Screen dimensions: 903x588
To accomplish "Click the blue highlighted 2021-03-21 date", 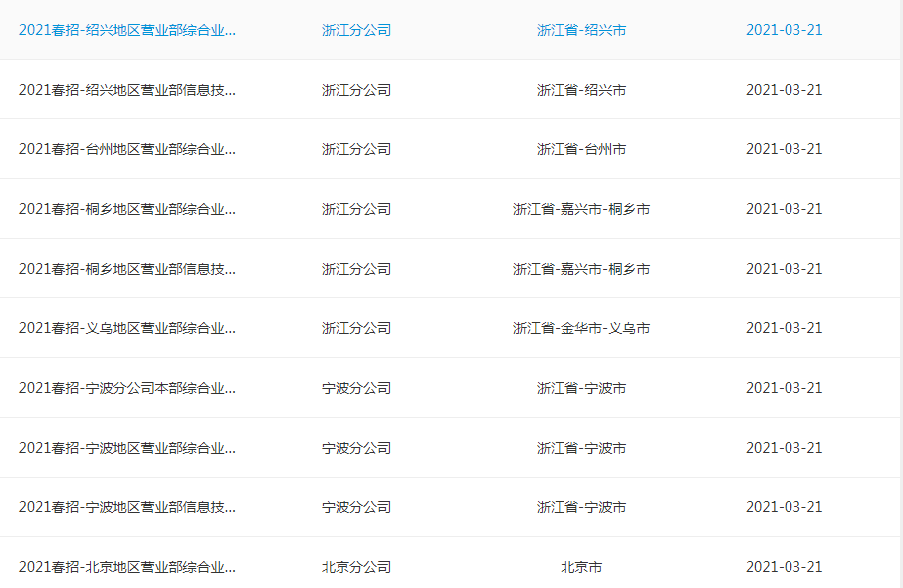I will point(785,30).
